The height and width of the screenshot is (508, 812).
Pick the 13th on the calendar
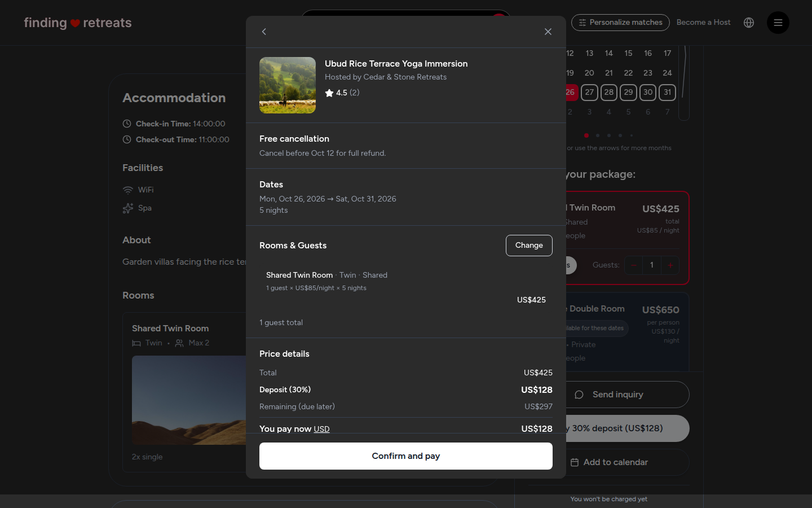tap(589, 53)
